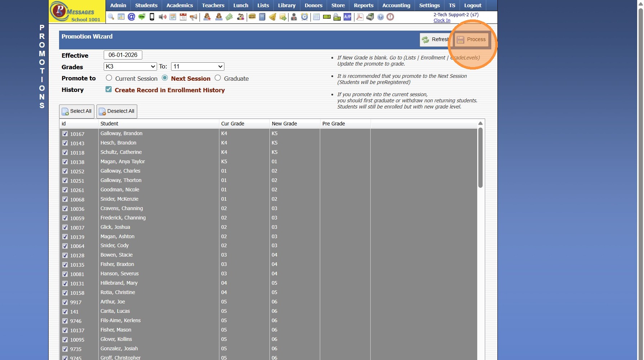Click the yellow check payment icon
Viewport: 644px width, 360px height.
pos(327,17)
